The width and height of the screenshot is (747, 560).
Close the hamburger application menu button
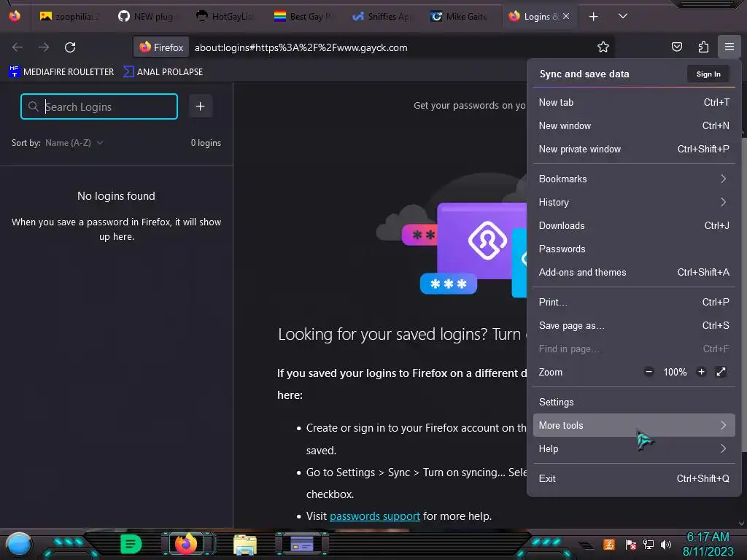click(x=729, y=47)
